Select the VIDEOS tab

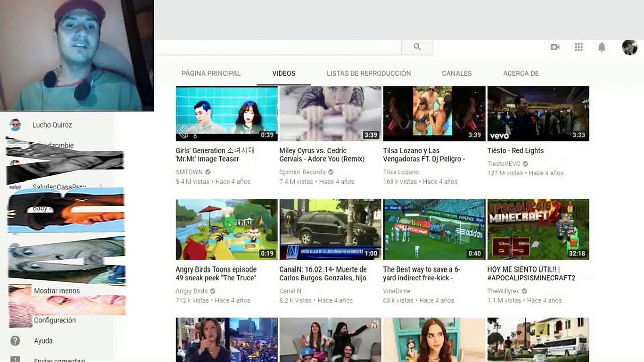(284, 73)
